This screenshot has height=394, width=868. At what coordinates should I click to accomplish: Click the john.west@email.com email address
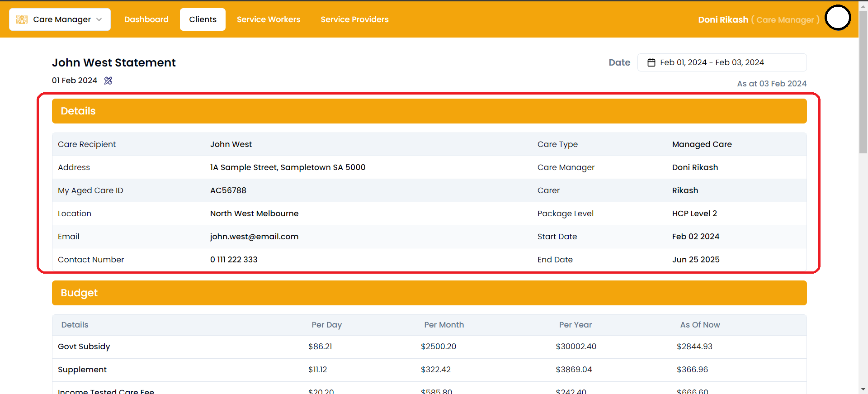[254, 237]
